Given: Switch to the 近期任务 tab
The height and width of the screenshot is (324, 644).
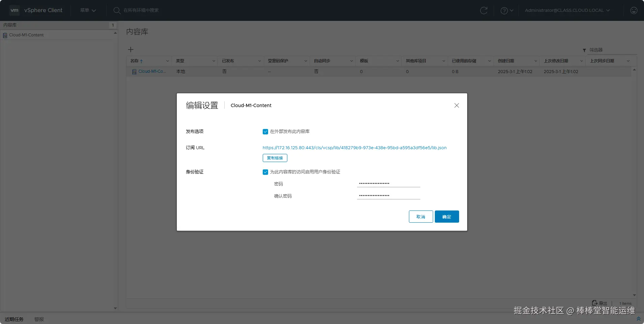Looking at the screenshot, I should click(x=14, y=319).
